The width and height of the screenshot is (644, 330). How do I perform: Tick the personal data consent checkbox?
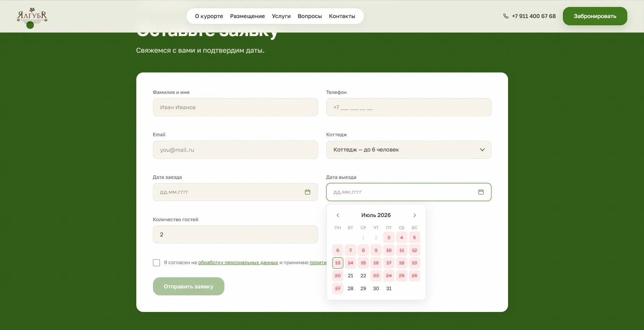(156, 263)
